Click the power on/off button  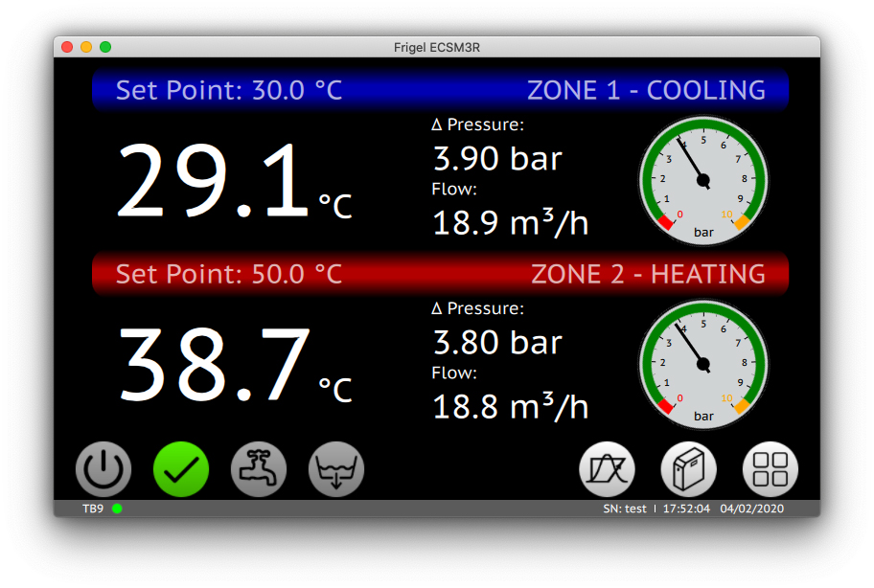pos(103,469)
